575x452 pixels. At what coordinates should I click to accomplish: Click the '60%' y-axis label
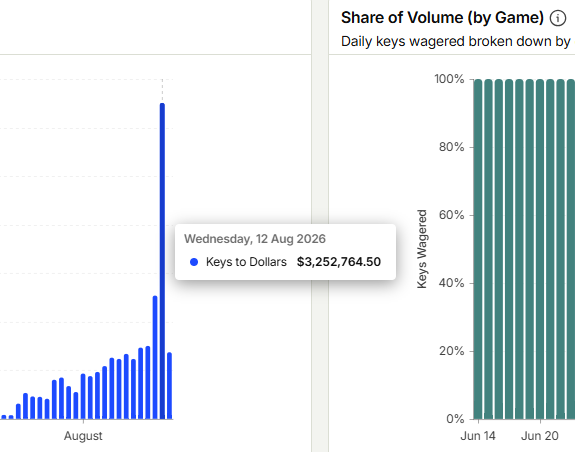point(451,215)
